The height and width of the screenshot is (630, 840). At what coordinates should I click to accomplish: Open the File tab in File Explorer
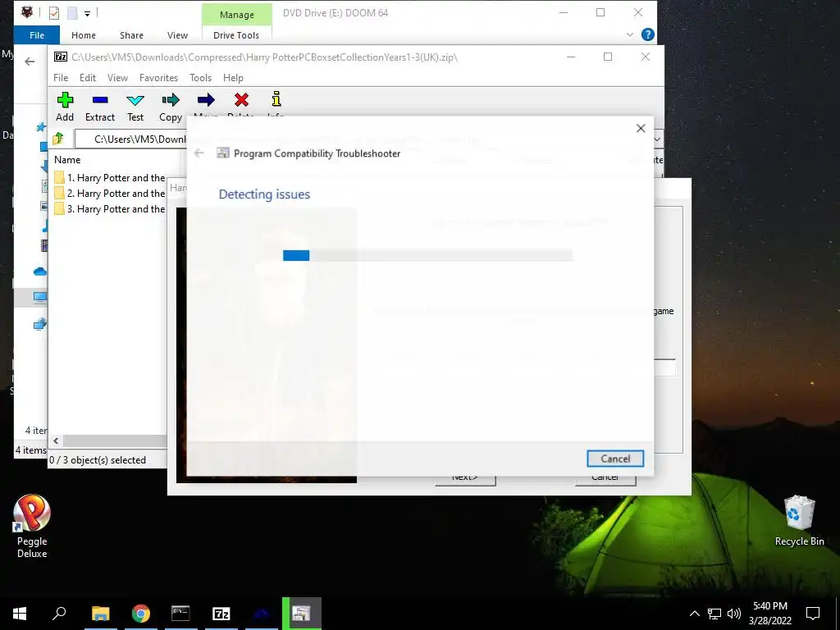[37, 35]
